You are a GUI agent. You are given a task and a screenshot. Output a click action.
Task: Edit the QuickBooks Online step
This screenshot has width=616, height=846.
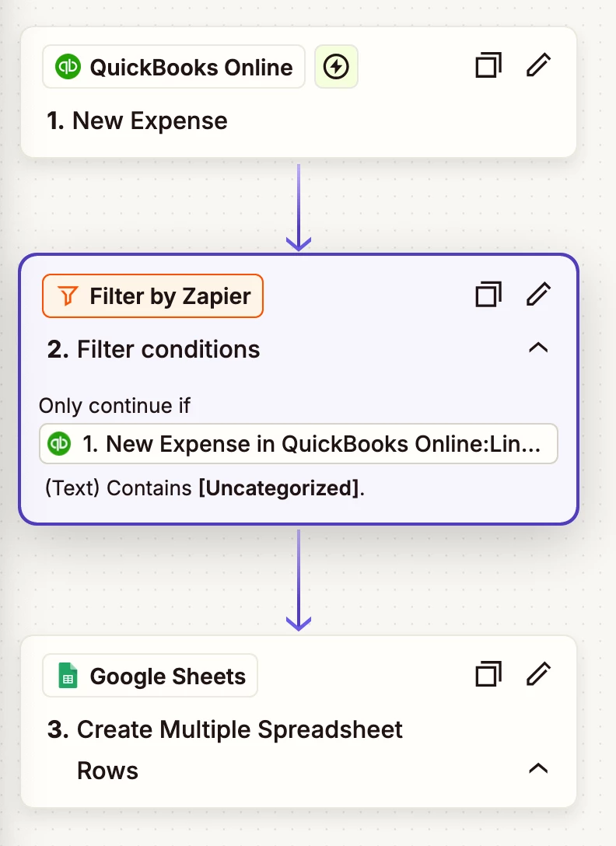pyautogui.click(x=538, y=65)
